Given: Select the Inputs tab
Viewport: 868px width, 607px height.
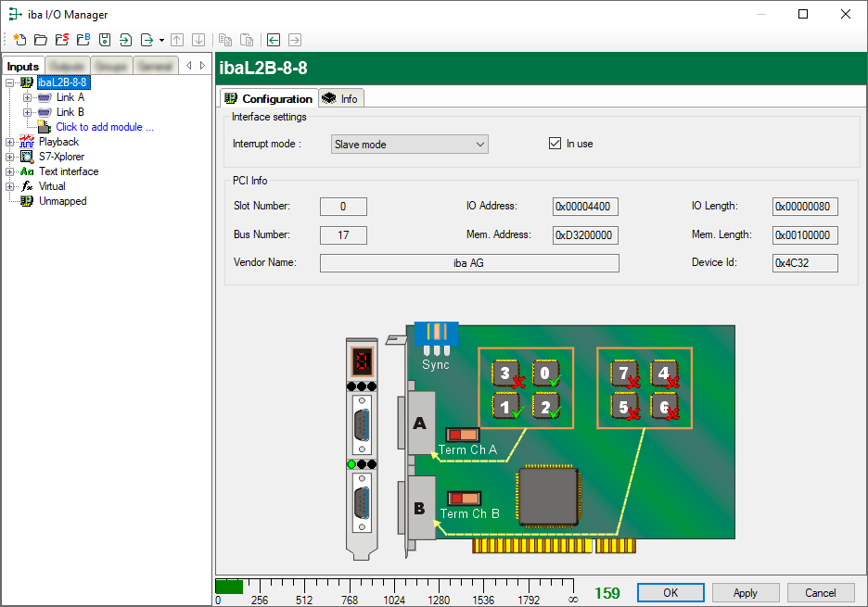Looking at the screenshot, I should pos(23,66).
